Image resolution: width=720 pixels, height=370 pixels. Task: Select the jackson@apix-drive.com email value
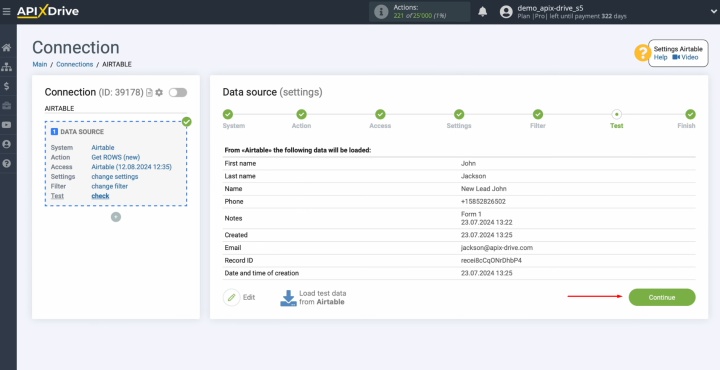coord(497,248)
